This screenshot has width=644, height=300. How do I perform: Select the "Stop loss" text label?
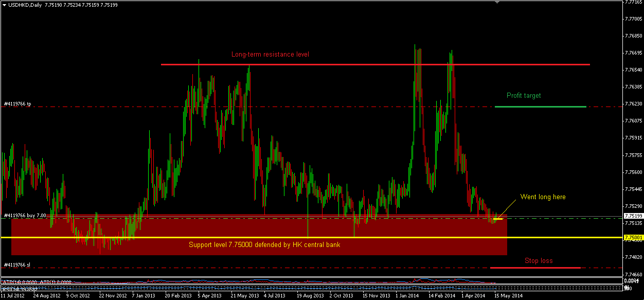(x=539, y=260)
